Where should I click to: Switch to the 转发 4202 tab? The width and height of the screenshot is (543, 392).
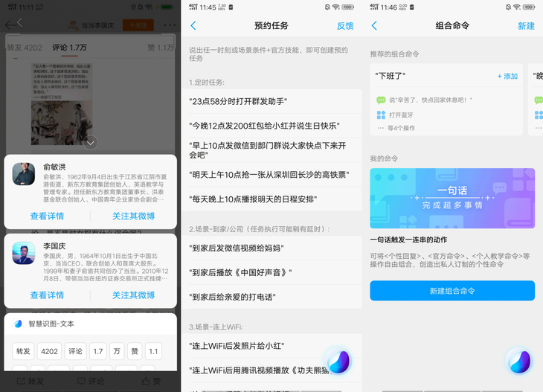click(25, 48)
